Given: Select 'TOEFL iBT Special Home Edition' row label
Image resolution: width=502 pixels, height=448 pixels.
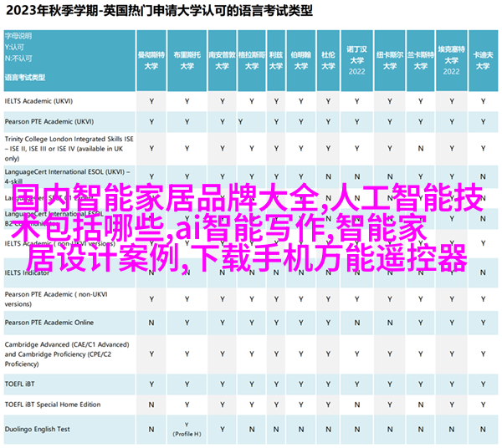Looking at the screenshot, I should click(53, 405).
